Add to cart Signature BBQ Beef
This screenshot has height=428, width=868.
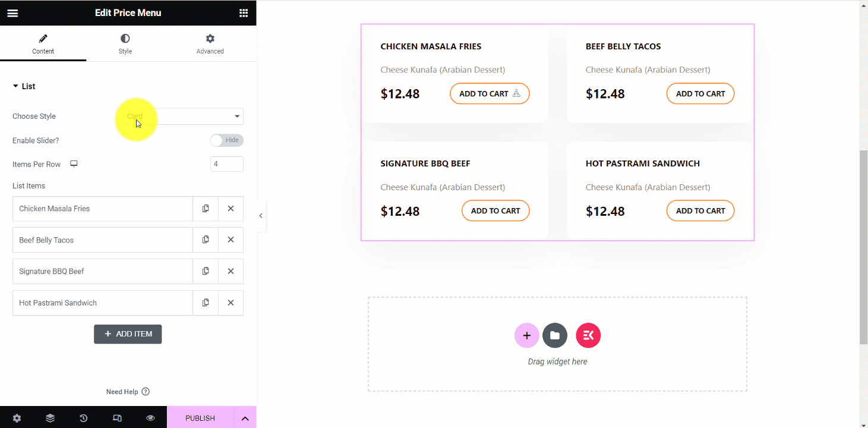pyautogui.click(x=495, y=210)
